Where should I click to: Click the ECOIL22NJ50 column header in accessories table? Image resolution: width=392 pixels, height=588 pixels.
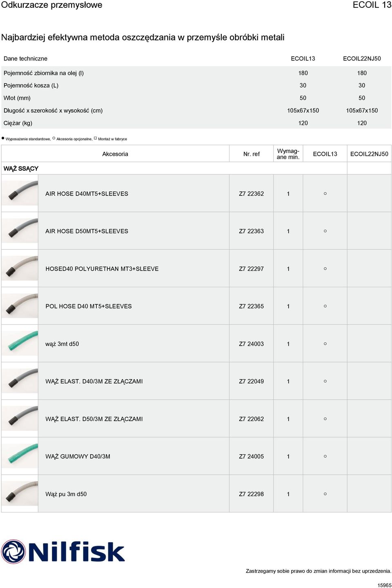(x=369, y=154)
